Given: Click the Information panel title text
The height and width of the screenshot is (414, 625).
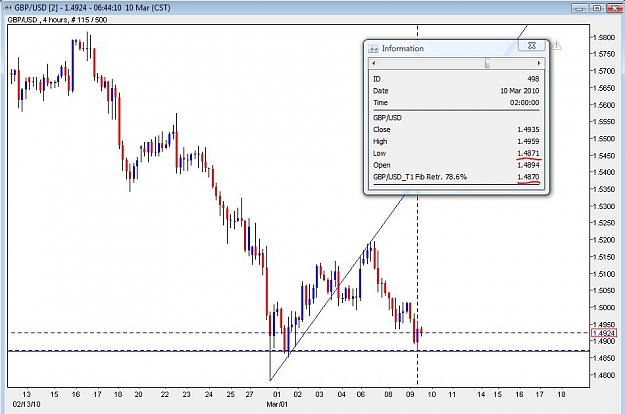Looking at the screenshot, I should [x=403, y=49].
